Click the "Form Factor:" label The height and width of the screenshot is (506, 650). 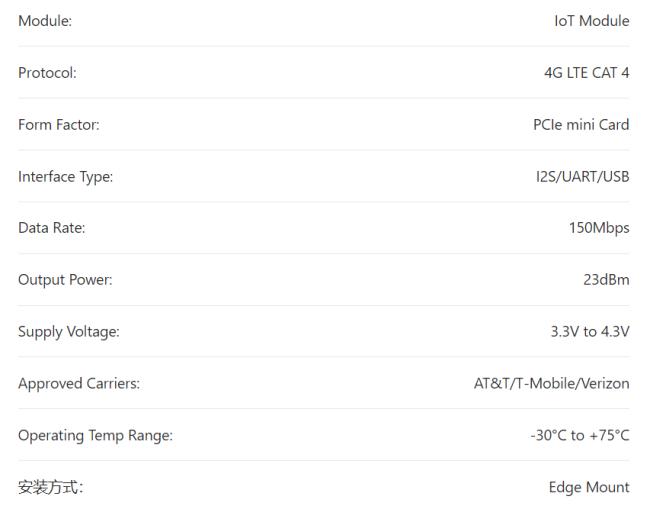pos(58,125)
